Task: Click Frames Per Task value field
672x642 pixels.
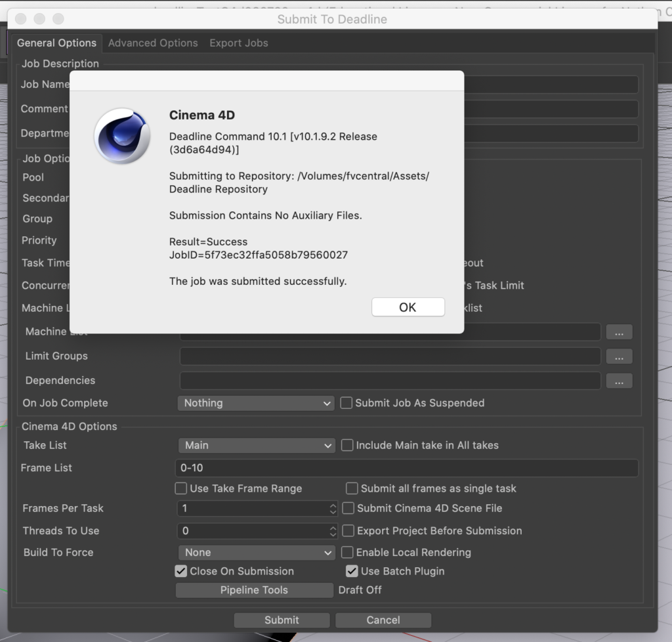Action: [x=253, y=508]
